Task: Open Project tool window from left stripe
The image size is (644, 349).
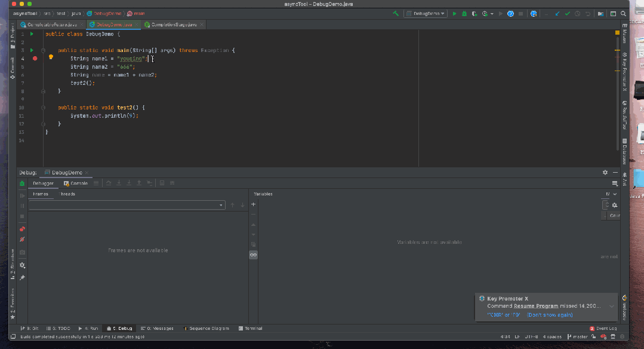Action: pos(13,36)
